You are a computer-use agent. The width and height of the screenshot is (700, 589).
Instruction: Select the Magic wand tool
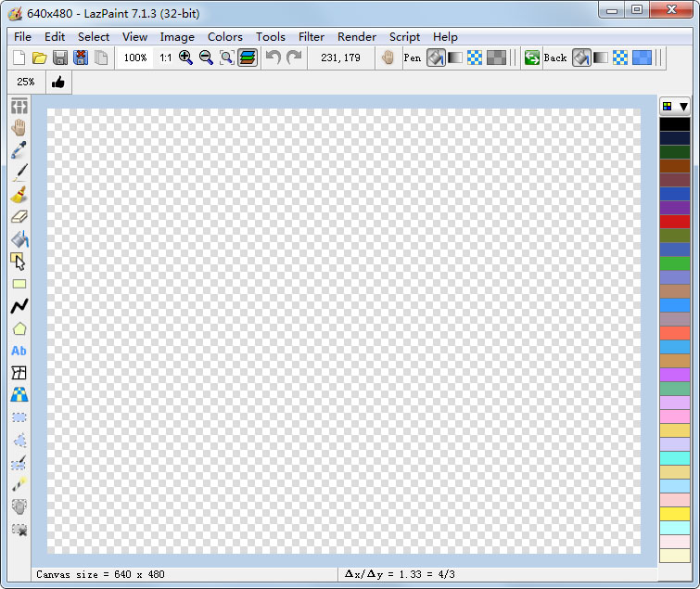coord(19,484)
